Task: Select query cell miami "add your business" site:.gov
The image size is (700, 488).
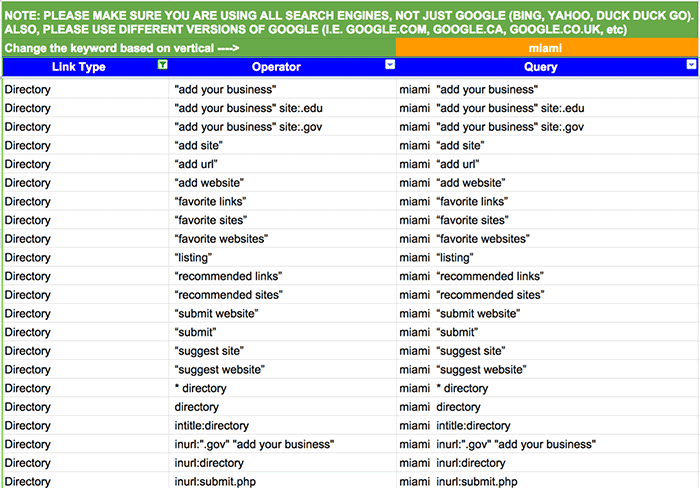Action: point(547,127)
